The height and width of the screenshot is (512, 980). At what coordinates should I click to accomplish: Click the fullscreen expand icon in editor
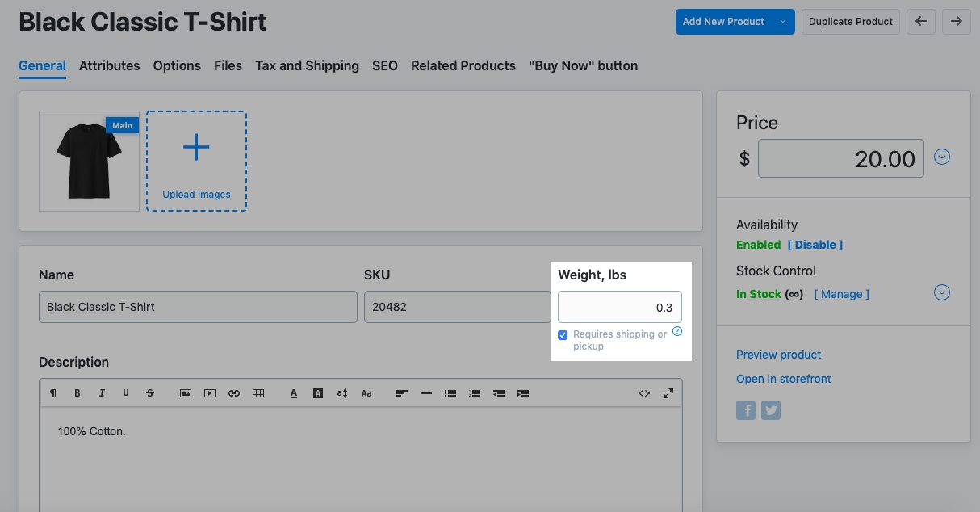668,393
